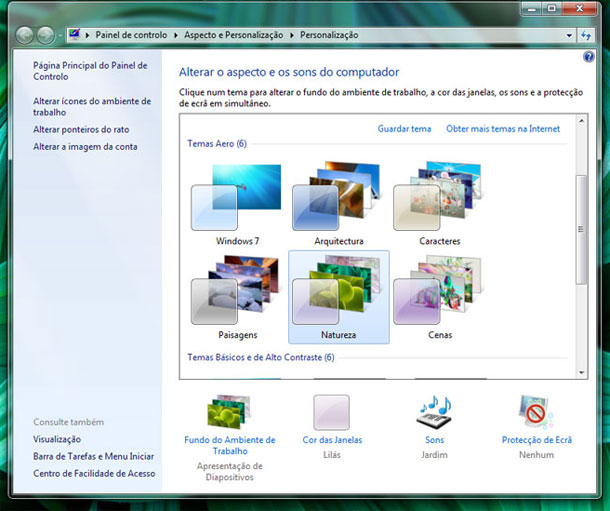
Task: Open Alterar ícones do ambiente de trabalho
Action: point(91,107)
